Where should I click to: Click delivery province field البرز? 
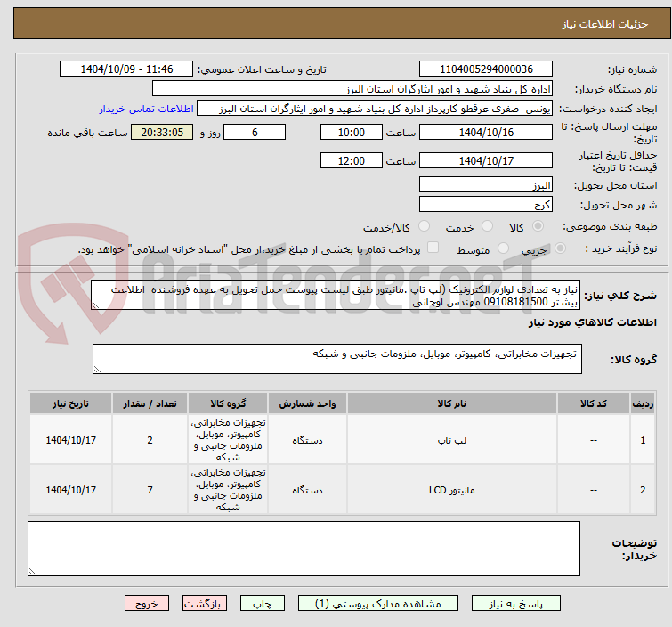(486, 185)
